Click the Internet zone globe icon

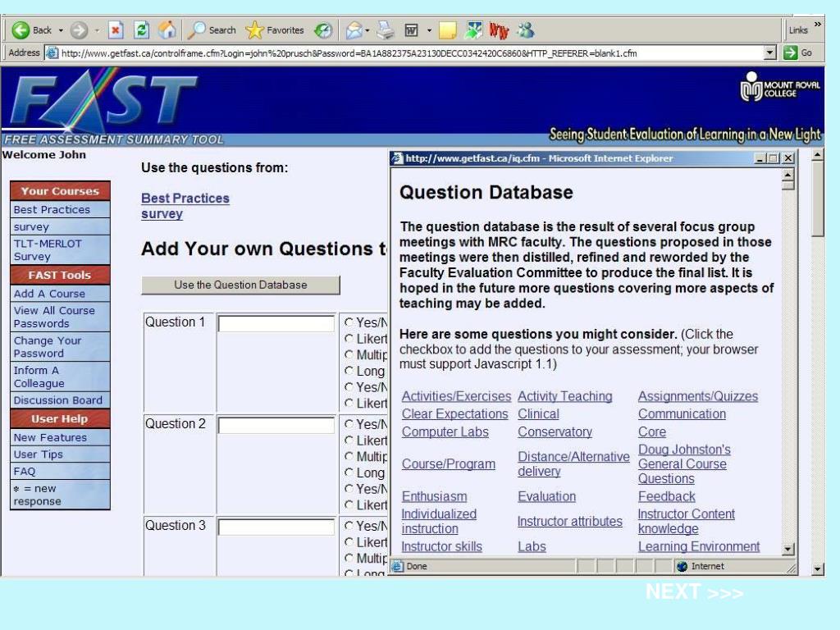tap(682, 566)
